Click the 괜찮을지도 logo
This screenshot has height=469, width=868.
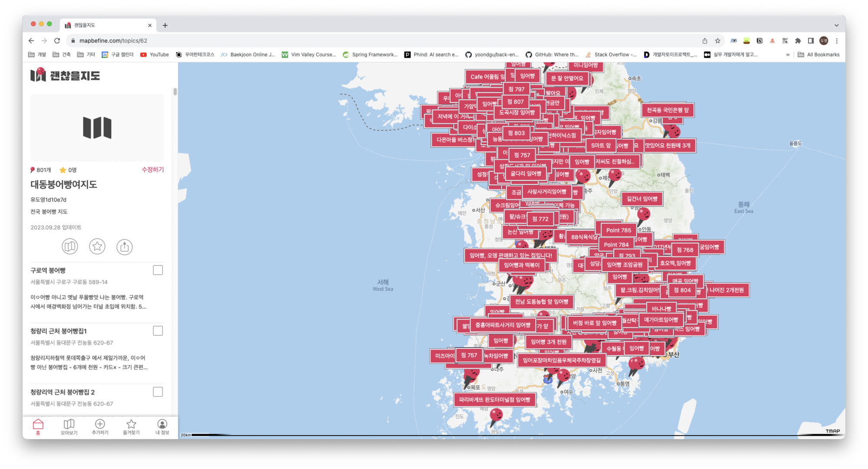(65, 75)
